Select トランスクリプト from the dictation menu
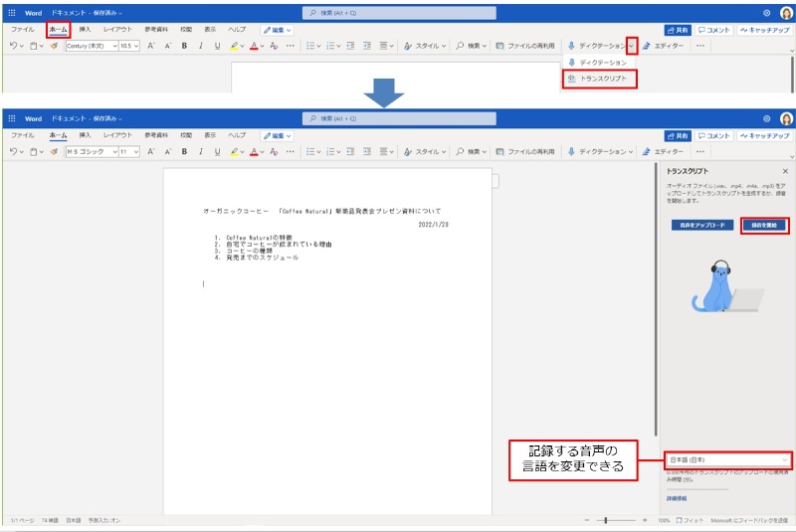 pyautogui.click(x=599, y=79)
